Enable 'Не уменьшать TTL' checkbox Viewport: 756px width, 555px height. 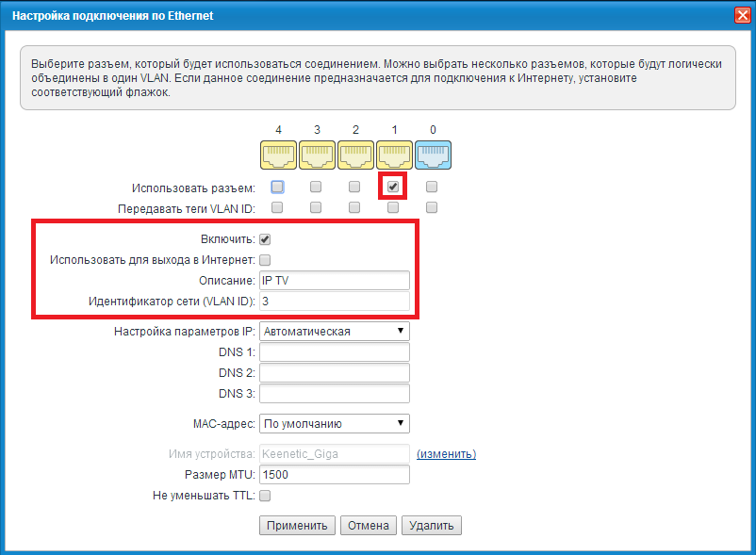pos(265,496)
